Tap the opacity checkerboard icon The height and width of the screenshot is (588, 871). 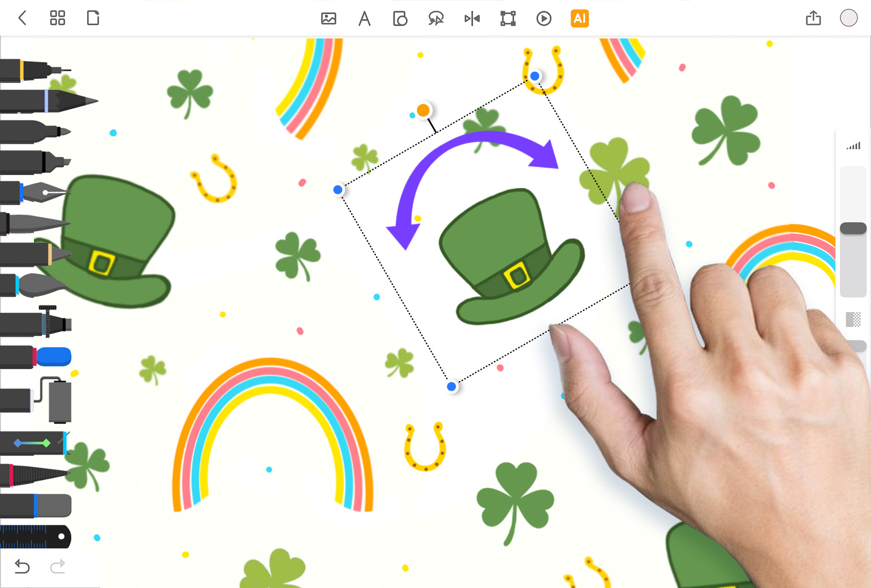853,319
